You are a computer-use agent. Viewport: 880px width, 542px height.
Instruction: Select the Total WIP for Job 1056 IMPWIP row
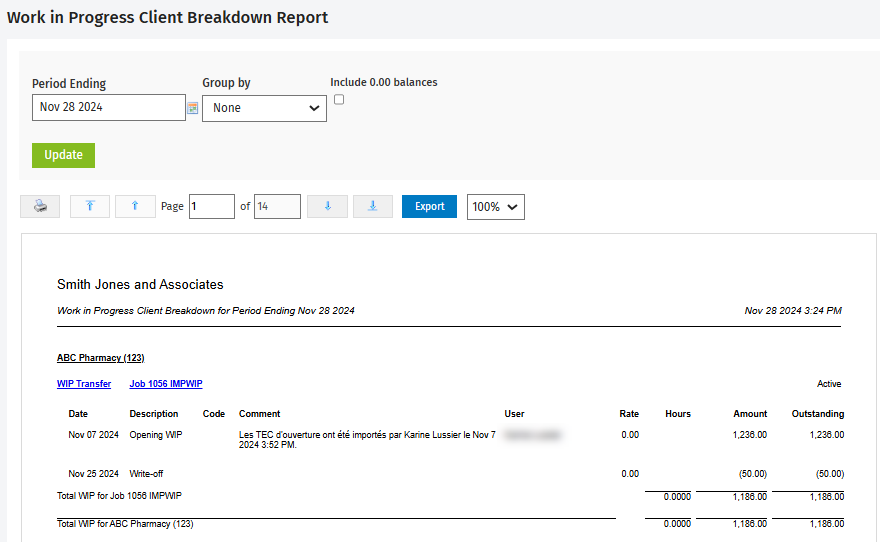click(450, 497)
